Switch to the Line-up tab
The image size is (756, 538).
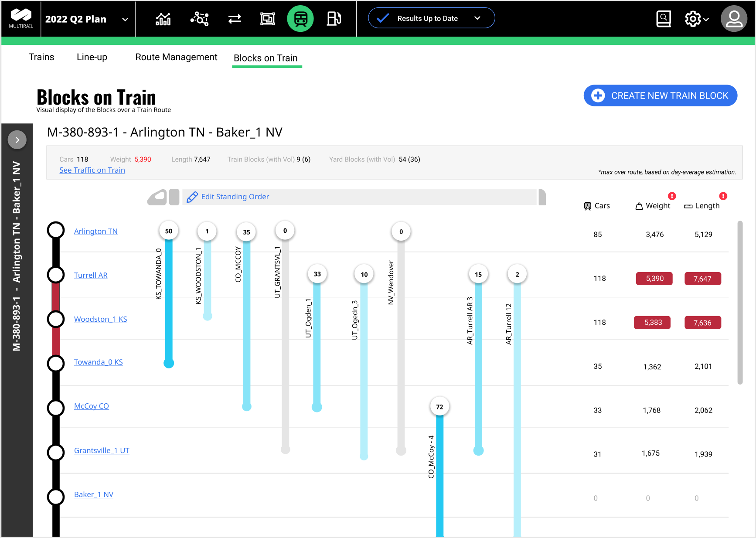click(92, 57)
